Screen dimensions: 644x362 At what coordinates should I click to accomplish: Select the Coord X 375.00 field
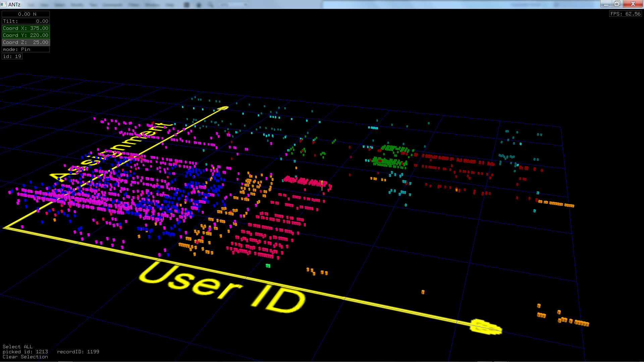click(x=26, y=28)
